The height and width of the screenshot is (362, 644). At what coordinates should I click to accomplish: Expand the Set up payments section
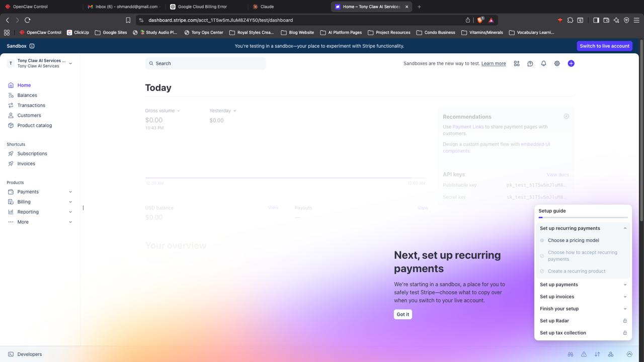tap(583, 285)
